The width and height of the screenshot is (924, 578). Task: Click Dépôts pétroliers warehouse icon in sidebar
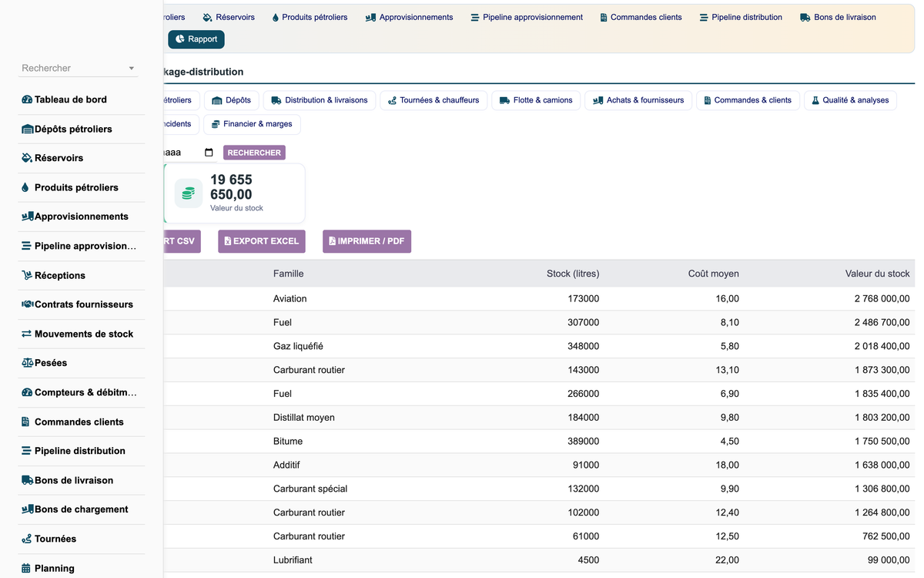pos(28,129)
